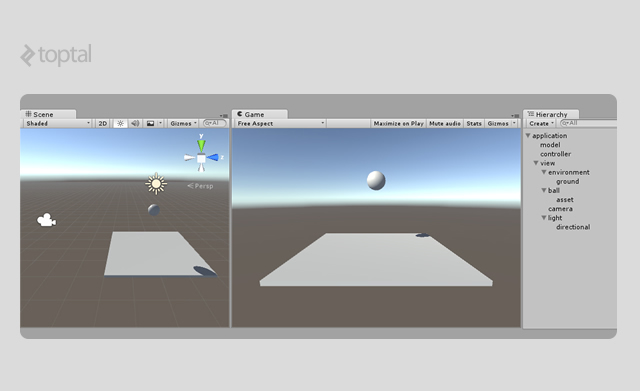Toggle scene lighting sun icon
This screenshot has height=391, width=640.
[x=120, y=123]
